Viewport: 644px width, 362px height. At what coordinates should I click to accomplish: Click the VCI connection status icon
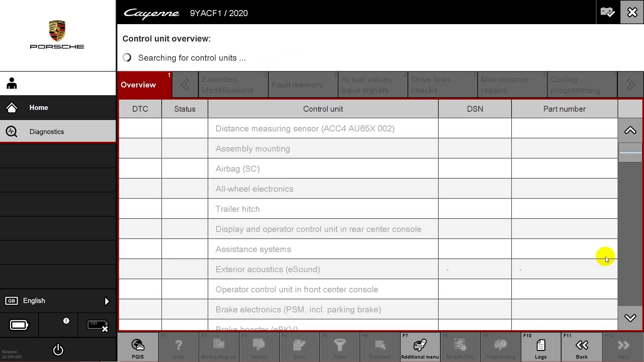[x=98, y=326]
